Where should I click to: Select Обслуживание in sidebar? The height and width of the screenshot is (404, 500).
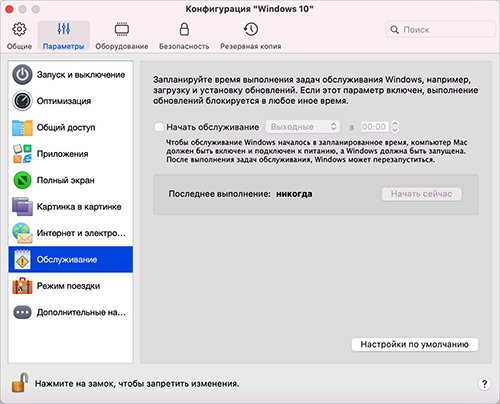tap(71, 259)
